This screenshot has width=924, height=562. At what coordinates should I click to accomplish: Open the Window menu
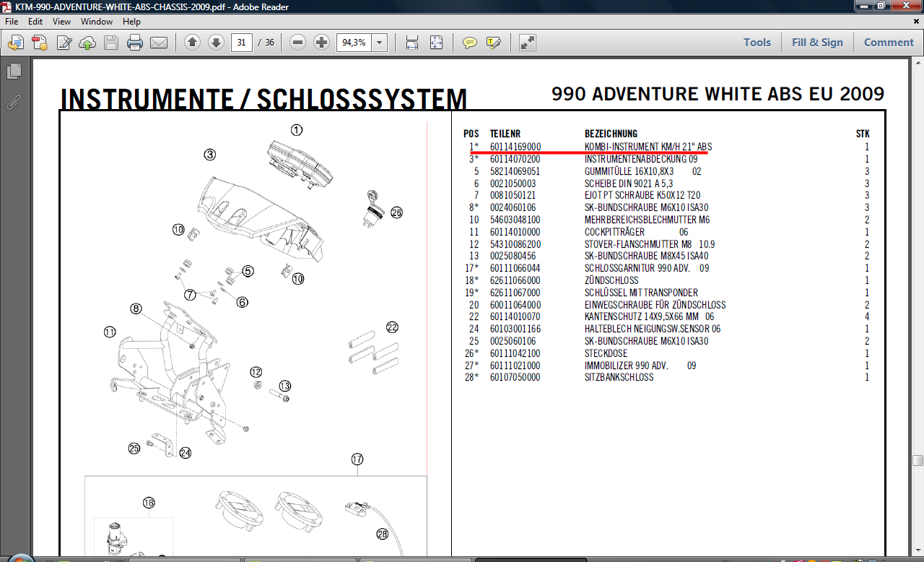tap(96, 22)
